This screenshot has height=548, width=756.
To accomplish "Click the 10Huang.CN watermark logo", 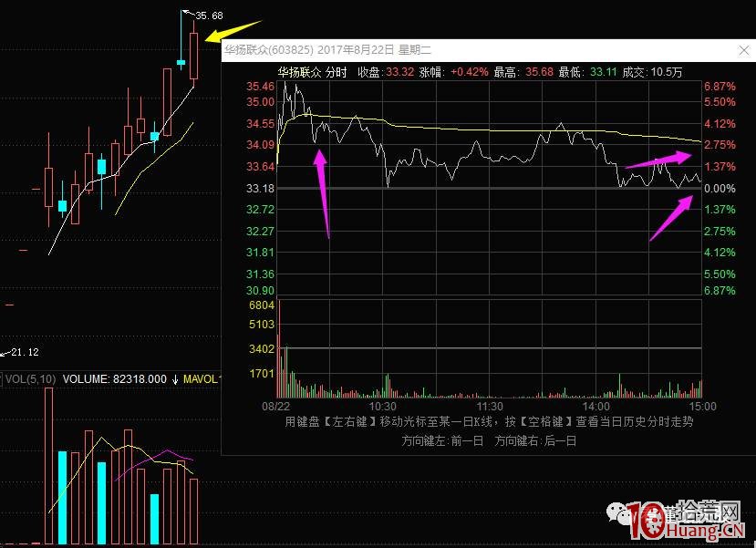I will (693, 522).
